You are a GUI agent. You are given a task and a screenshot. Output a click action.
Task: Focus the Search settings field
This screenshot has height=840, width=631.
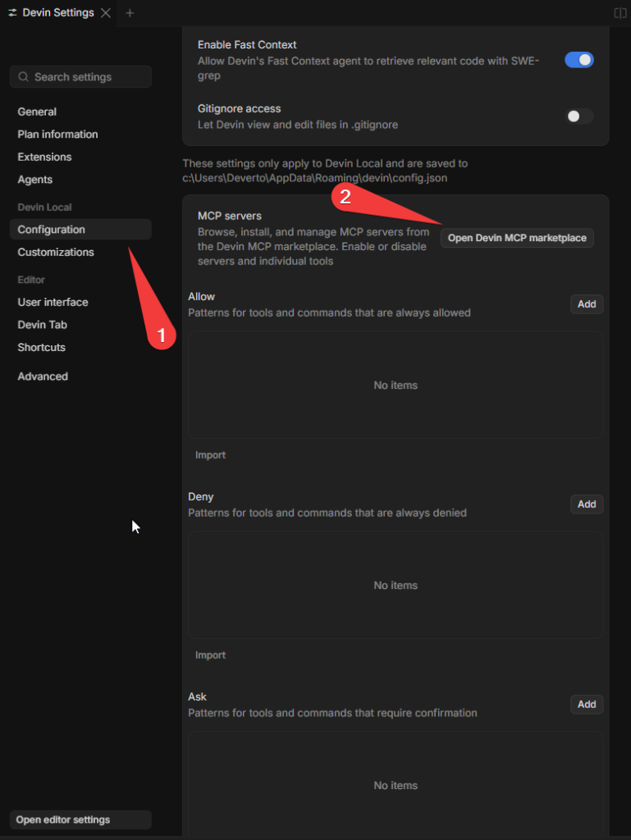[x=80, y=76]
